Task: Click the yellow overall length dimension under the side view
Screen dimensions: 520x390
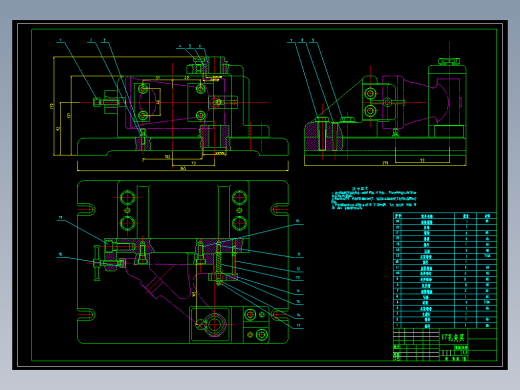Action: point(385,163)
